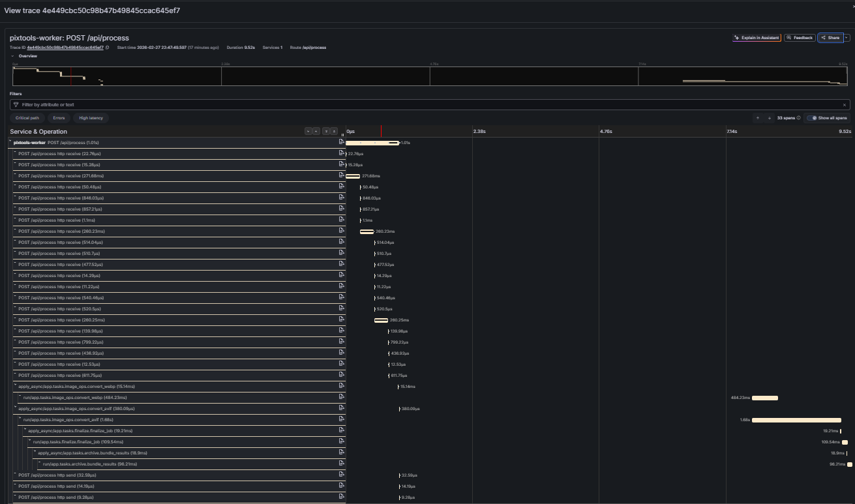Toggle the Errors filter chip
The height and width of the screenshot is (504, 855).
pos(59,118)
